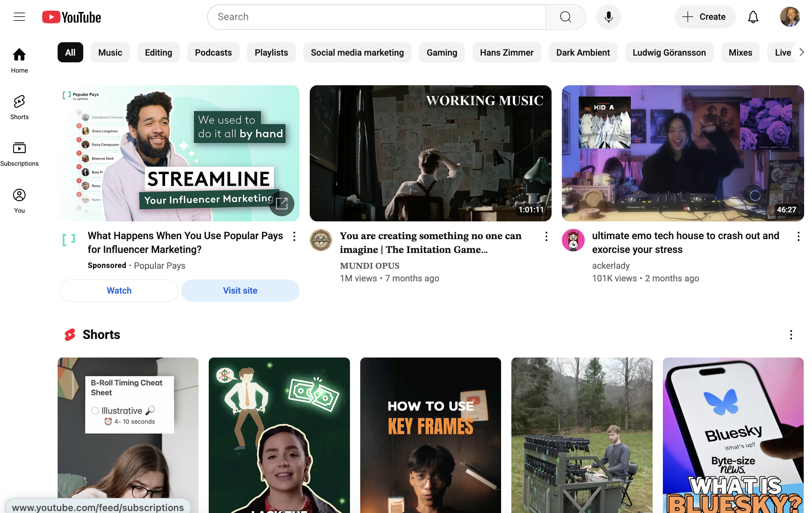Click the YouTube logo to return home
The height and width of the screenshot is (513, 812).
[71, 17]
